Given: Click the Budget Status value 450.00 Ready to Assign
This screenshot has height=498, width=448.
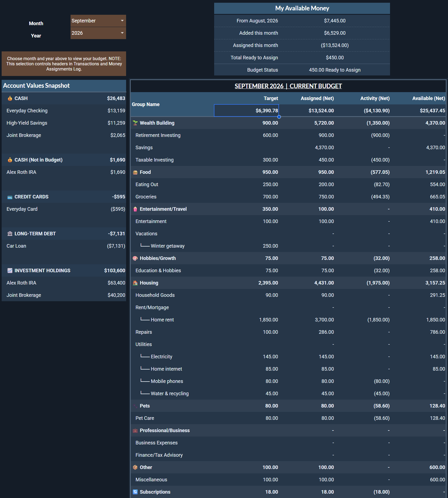Looking at the screenshot, I should (x=335, y=70).
